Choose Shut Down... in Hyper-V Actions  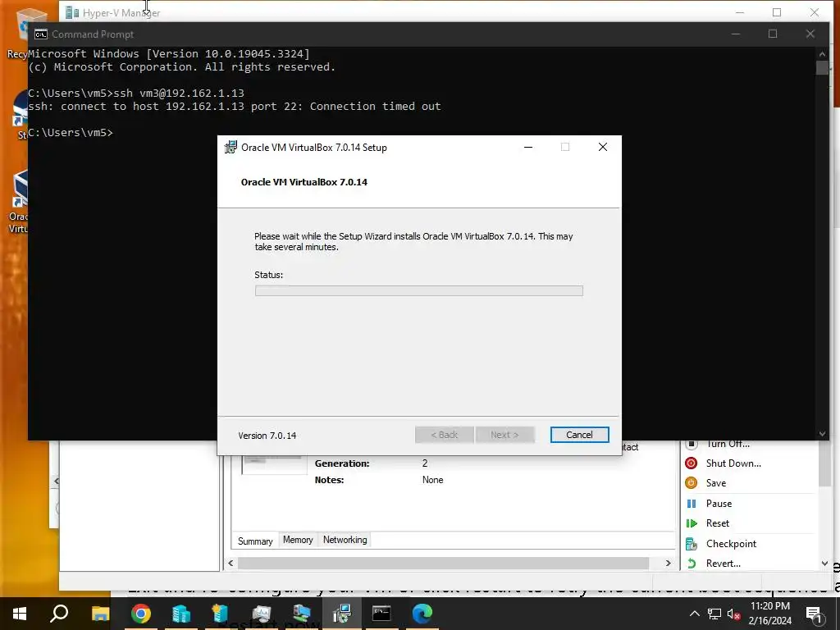(x=733, y=463)
